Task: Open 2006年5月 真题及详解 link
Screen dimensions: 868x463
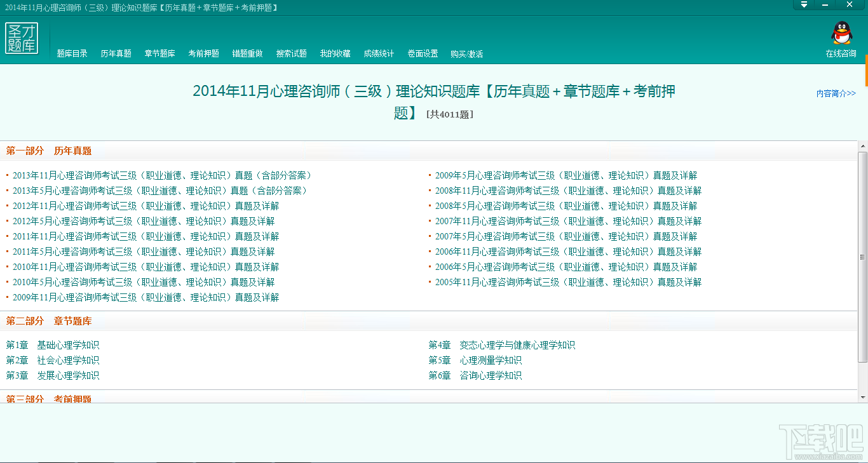Action: [x=566, y=267]
